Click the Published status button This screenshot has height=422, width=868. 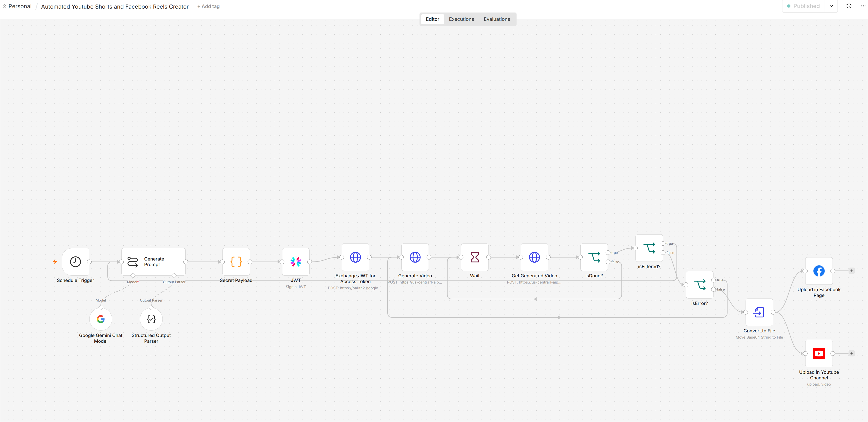pos(803,6)
